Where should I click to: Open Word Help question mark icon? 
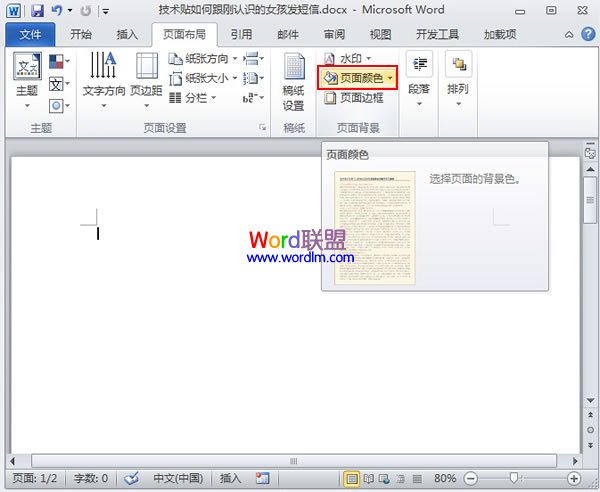click(x=588, y=34)
